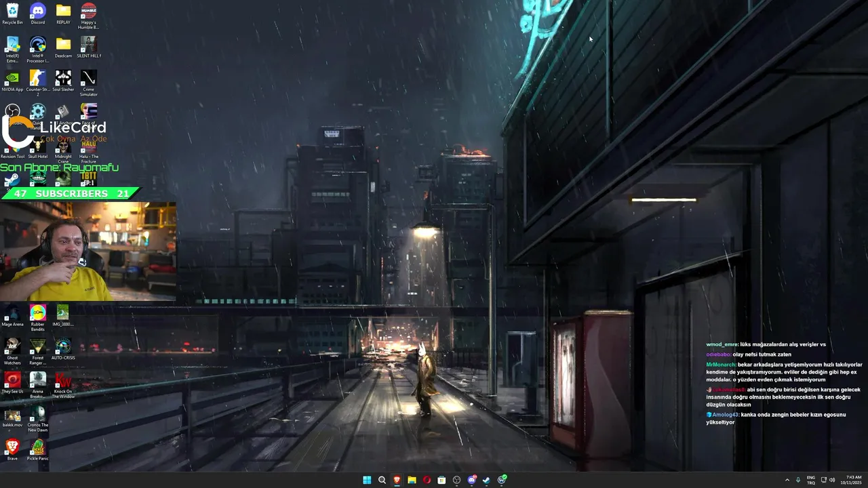This screenshot has width=868, height=488.
Task: Open the Recycle Bin desktop icon
Action: click(x=12, y=14)
